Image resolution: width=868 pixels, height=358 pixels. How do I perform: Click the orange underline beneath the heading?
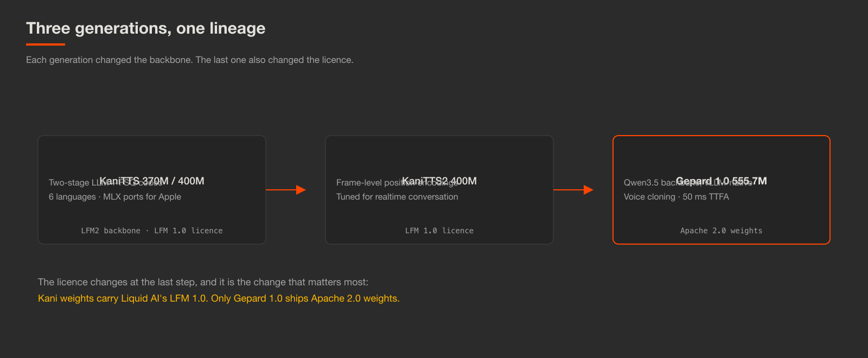[46, 44]
